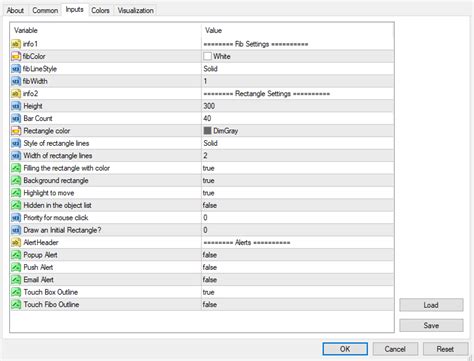Image resolution: width=474 pixels, height=361 pixels.
Task: Click the string icon beside AlertHeader
Action: point(16,242)
